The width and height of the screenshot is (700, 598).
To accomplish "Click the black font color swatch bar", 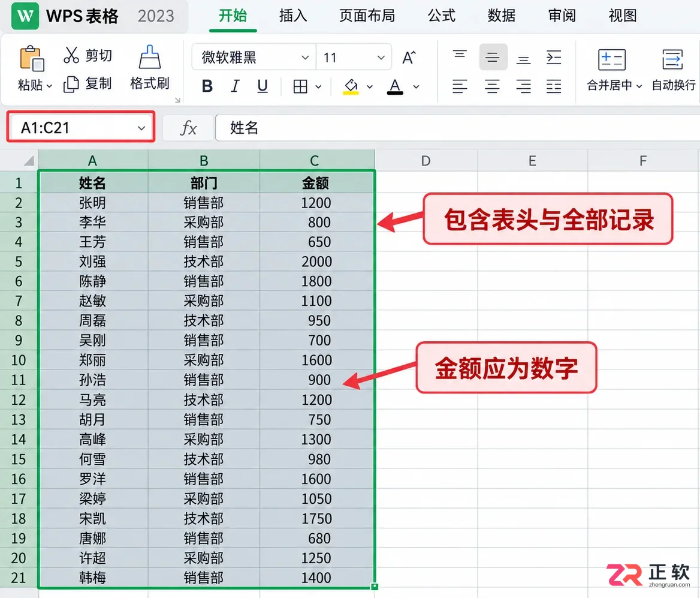I will (395, 93).
